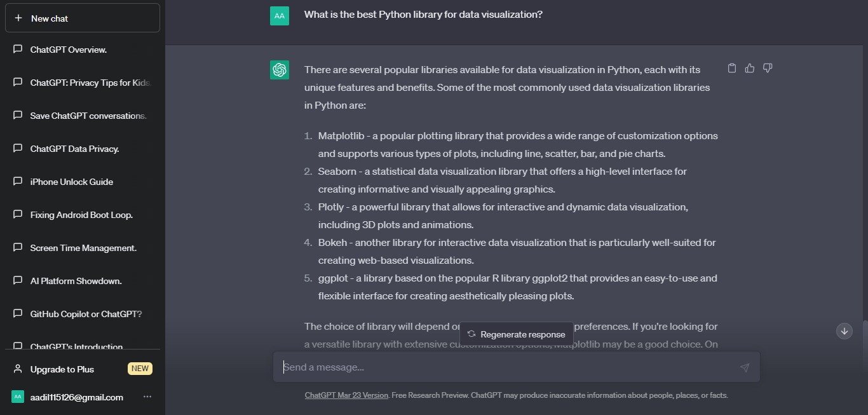Open the ChatGPT Mar 23 Version link
Viewport: 868px width, 415px height.
tap(346, 395)
